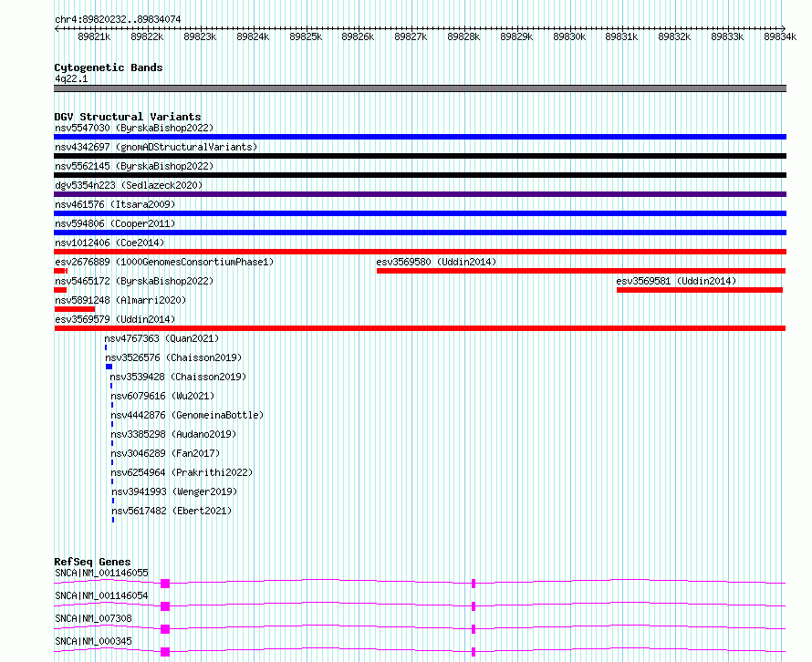Click the esv2676889 (1000GenomesConsortiumPhase1) label
The width and height of the screenshot is (812, 662).
(x=164, y=262)
